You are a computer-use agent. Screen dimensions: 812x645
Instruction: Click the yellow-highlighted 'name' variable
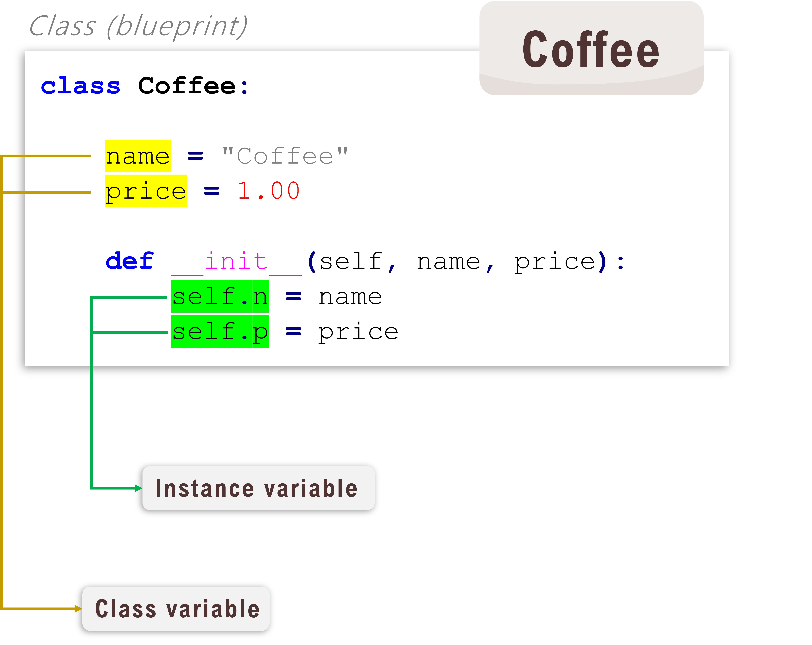click(138, 156)
